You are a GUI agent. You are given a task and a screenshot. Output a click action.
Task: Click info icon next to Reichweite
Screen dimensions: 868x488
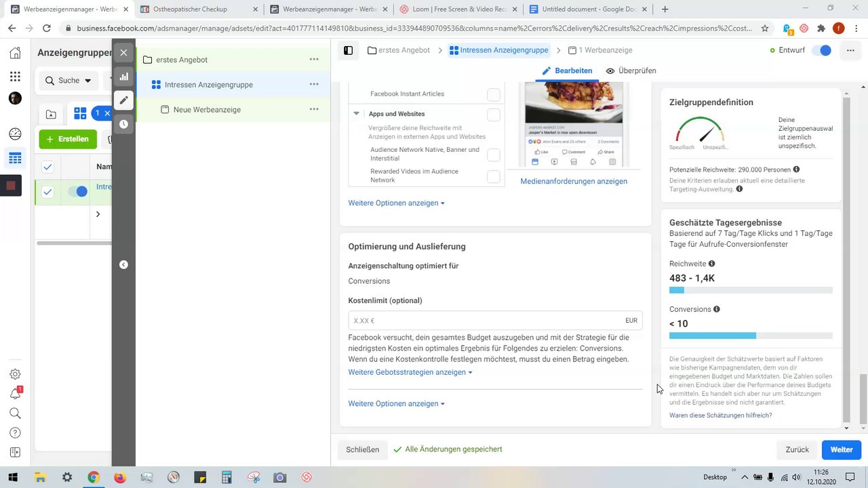pos(711,264)
